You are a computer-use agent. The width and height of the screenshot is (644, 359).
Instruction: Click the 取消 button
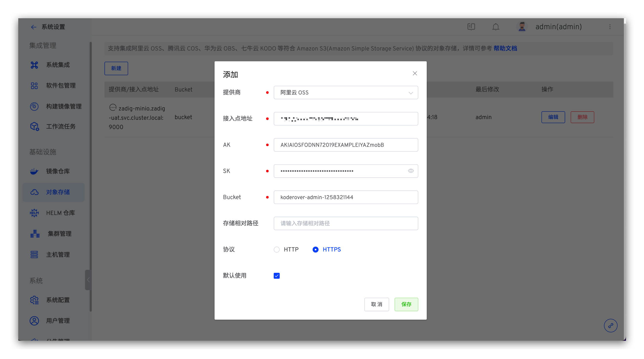click(x=376, y=304)
